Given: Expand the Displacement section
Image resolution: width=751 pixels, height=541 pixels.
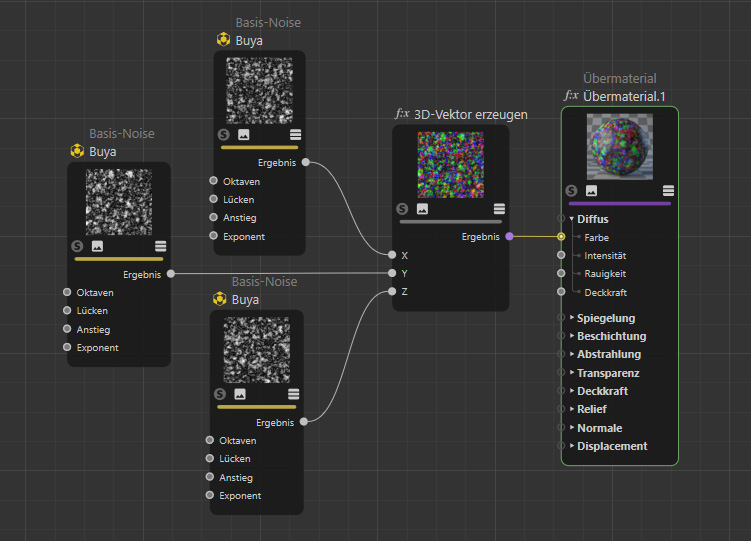Looking at the screenshot, I should point(572,446).
